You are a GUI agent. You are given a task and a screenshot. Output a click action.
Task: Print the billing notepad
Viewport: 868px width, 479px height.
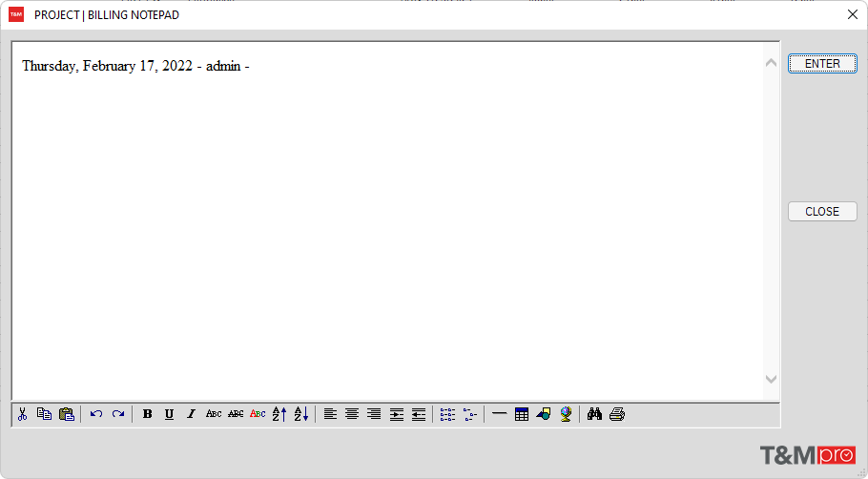click(617, 414)
